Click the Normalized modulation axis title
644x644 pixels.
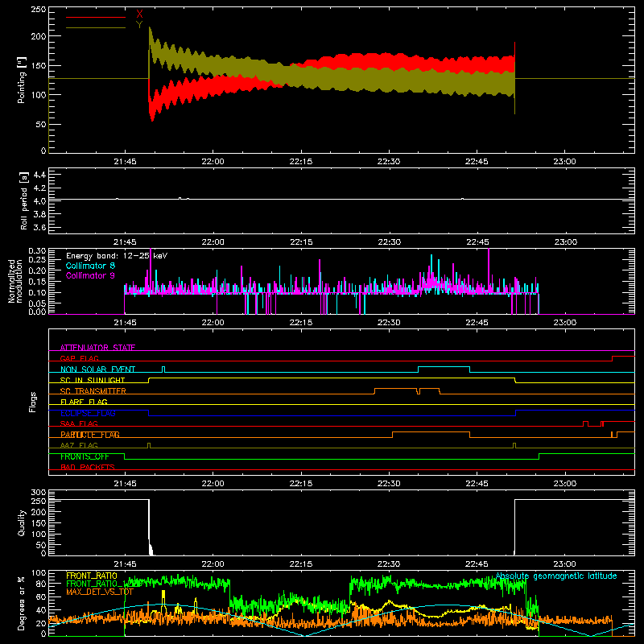click(15, 281)
